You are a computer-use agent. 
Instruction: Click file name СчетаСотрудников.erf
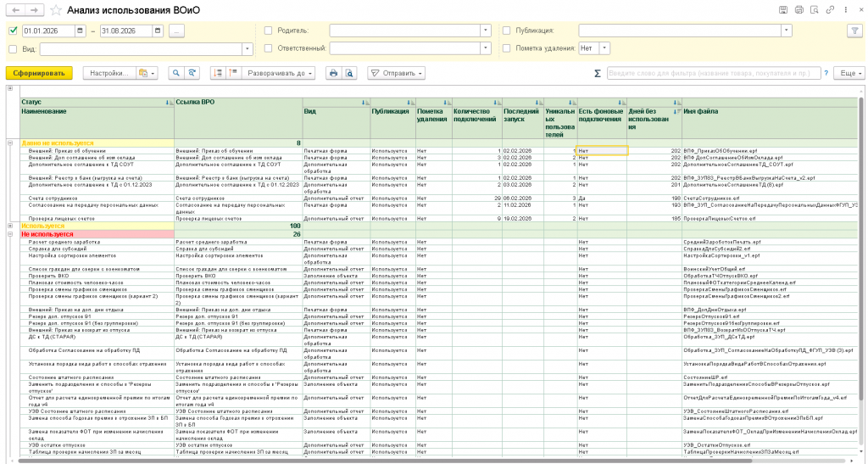coord(711,198)
